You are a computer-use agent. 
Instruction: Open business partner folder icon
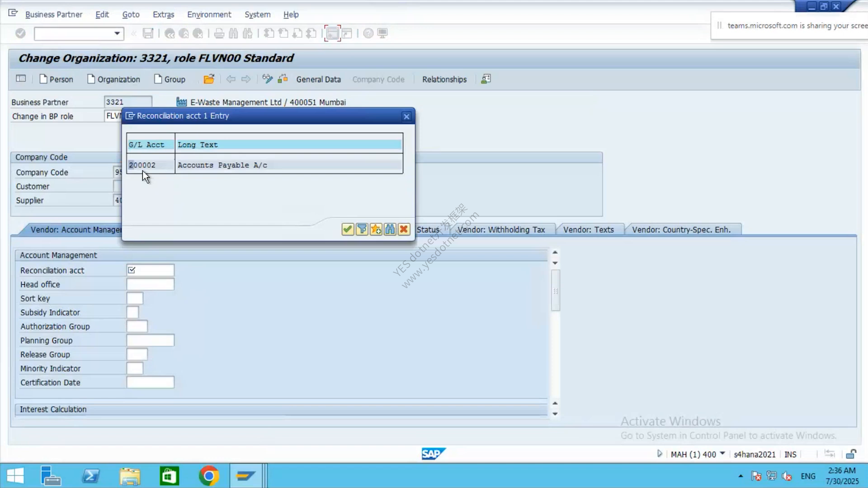tap(208, 79)
